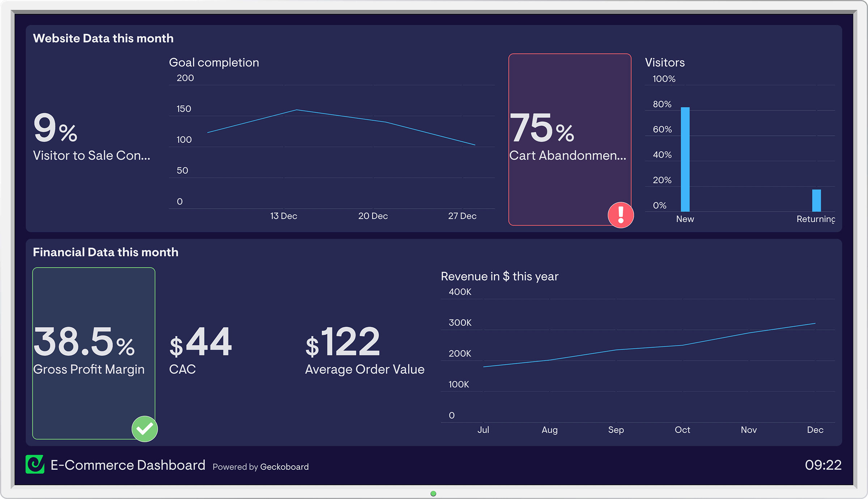Click the 150 goal completion axis label
The height and width of the screenshot is (499, 868).
coord(184,109)
